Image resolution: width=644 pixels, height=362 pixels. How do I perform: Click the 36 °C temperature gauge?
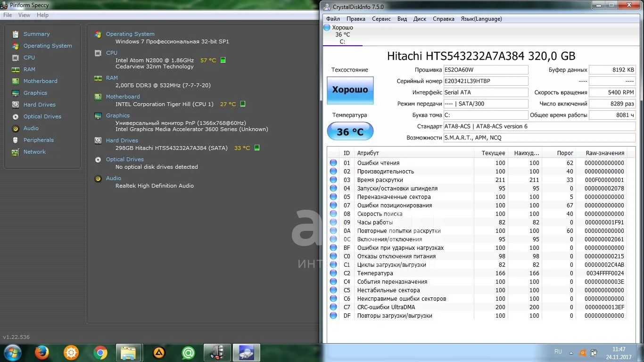[350, 132]
